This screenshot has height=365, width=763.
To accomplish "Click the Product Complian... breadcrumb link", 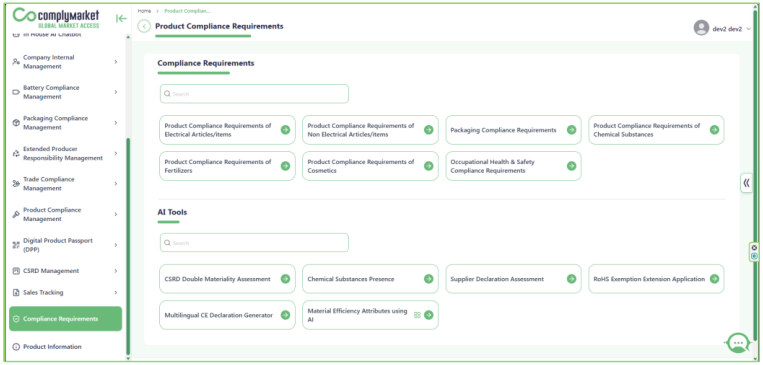I will [187, 11].
